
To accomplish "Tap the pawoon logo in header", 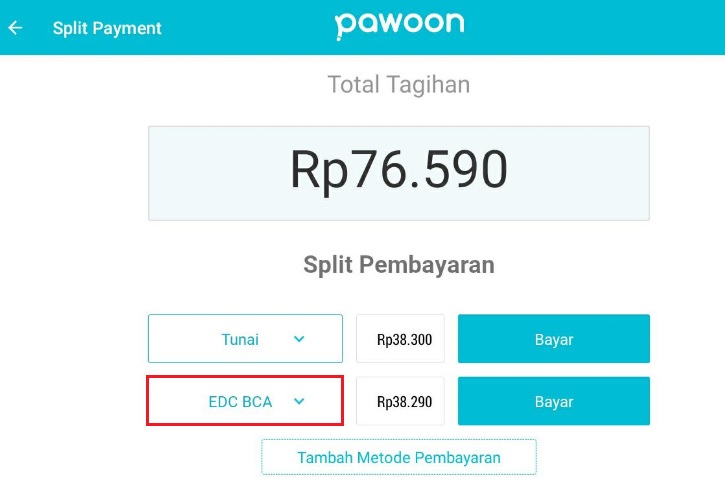I will pos(399,26).
